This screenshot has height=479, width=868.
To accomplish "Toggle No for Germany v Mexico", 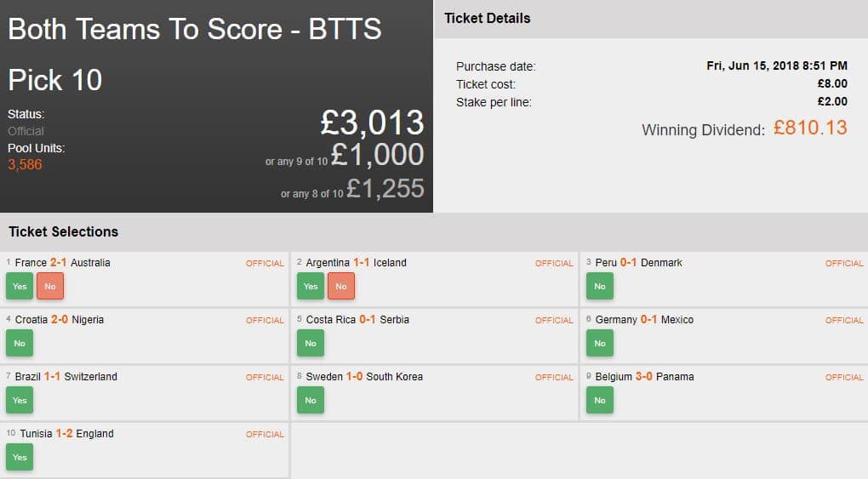I will tap(600, 344).
